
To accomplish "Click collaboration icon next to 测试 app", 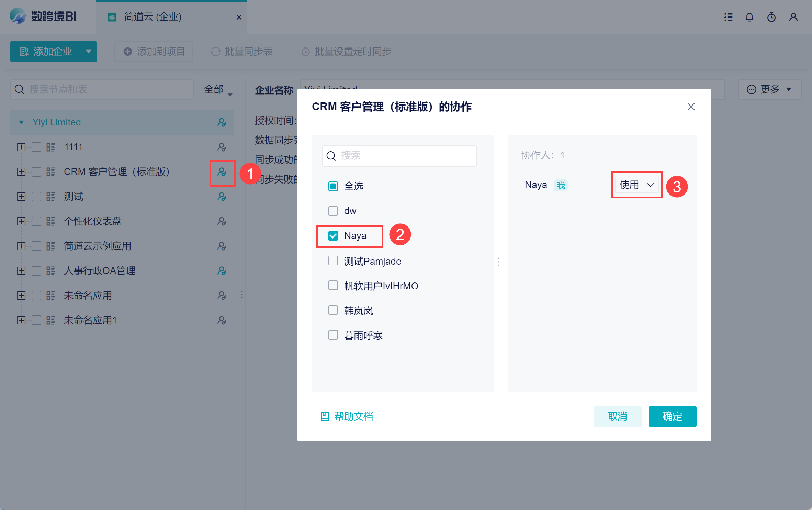I will click(x=222, y=197).
